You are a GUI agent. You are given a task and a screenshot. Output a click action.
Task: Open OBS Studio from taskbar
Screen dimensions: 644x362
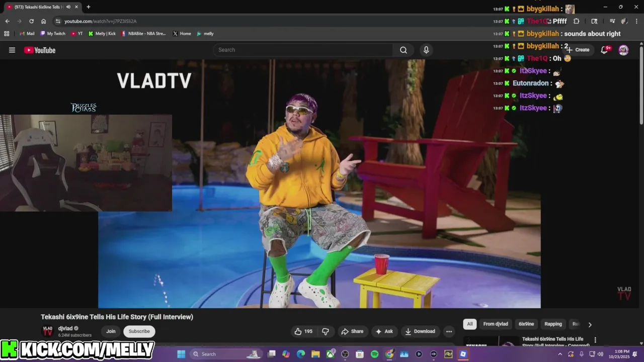click(345, 354)
